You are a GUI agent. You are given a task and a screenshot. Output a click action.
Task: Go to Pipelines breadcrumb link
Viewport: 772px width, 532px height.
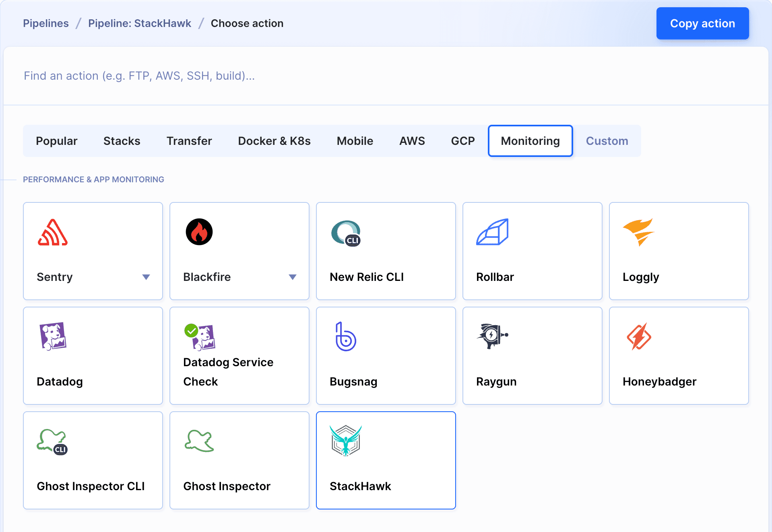[46, 23]
